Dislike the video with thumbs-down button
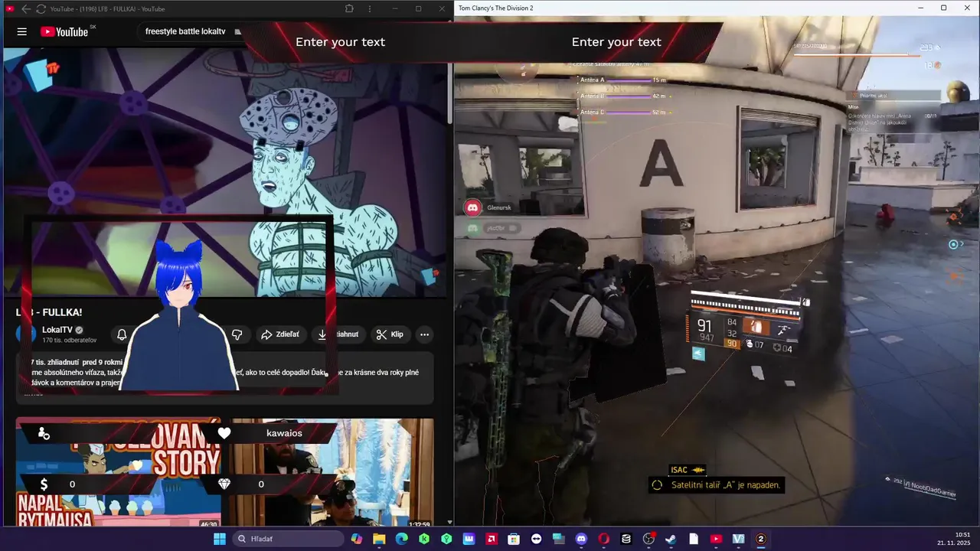This screenshot has width=980, height=551. pyautogui.click(x=237, y=334)
